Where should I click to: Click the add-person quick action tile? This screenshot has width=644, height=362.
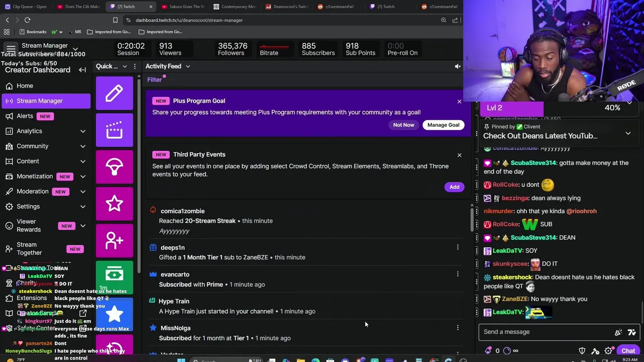tap(114, 240)
